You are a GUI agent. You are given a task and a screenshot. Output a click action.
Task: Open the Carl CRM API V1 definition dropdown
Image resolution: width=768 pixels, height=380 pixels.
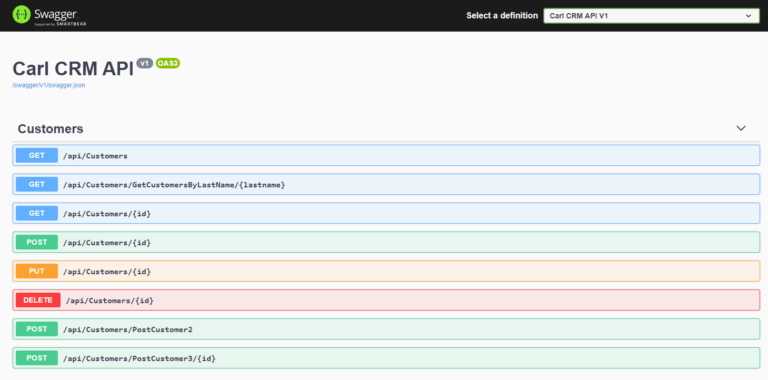(x=651, y=16)
